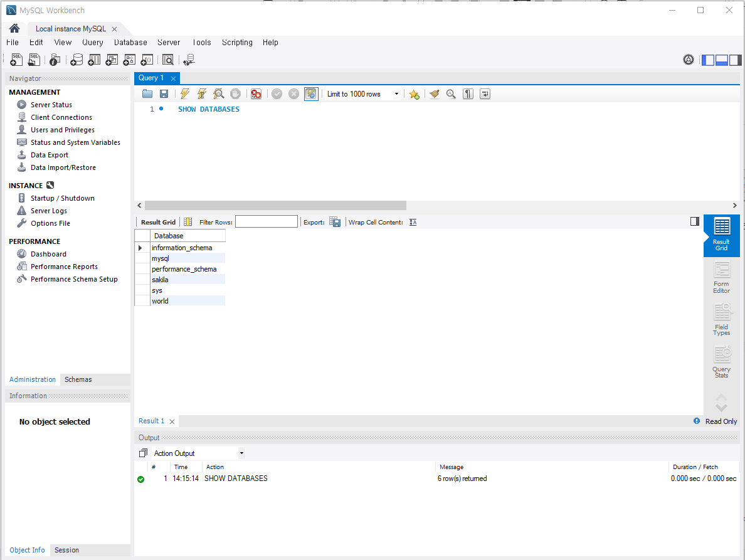Run EXPLAIN on current statement
Screen dimensions: 745x560
coord(219,94)
